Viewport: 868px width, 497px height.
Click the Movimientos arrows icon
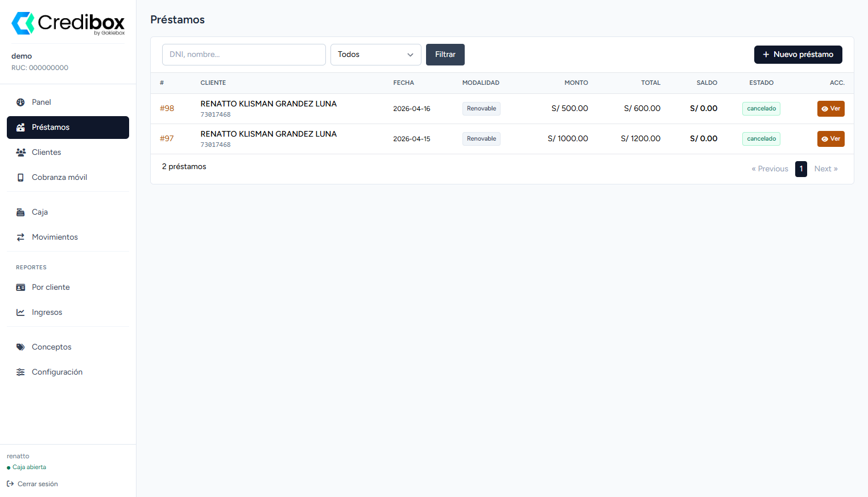[x=20, y=237]
